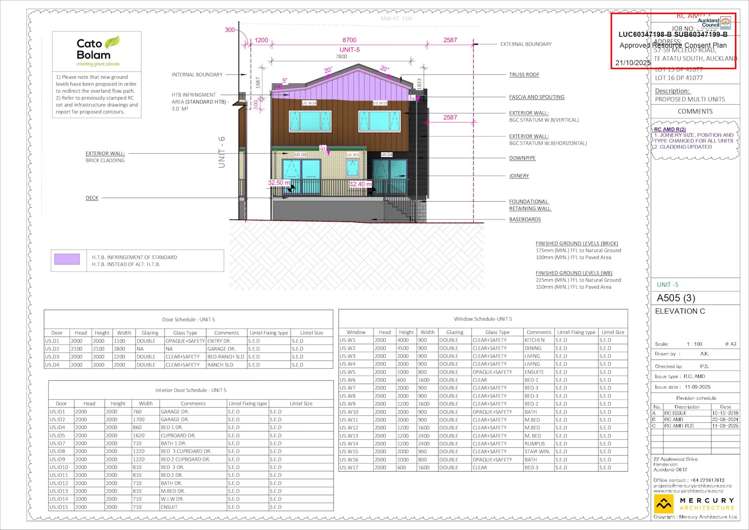The width and height of the screenshot is (749, 530).
Task: Select the '32.50 m' level marker
Action: 279,183
